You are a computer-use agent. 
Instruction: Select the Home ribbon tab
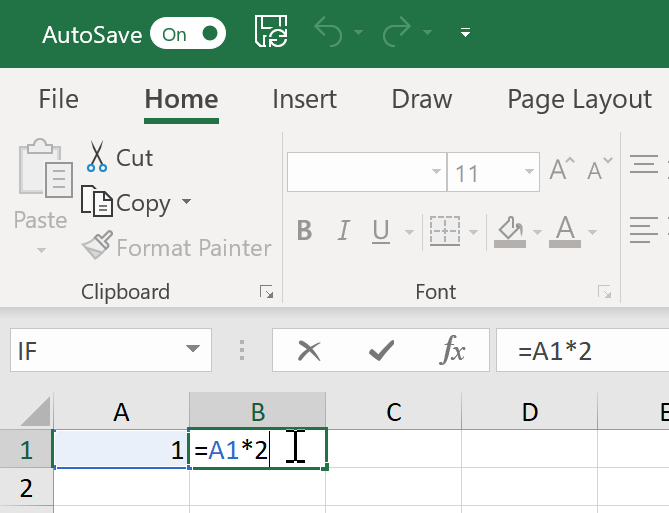181,99
